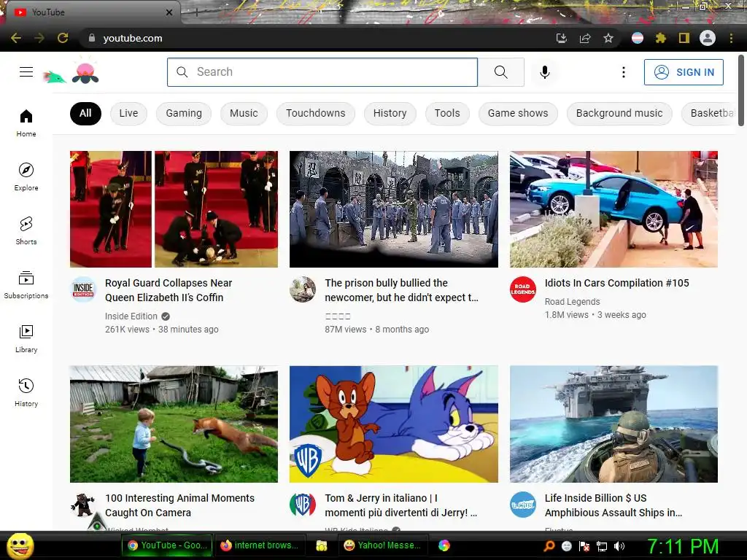Click the SIGN IN button

pos(684,72)
